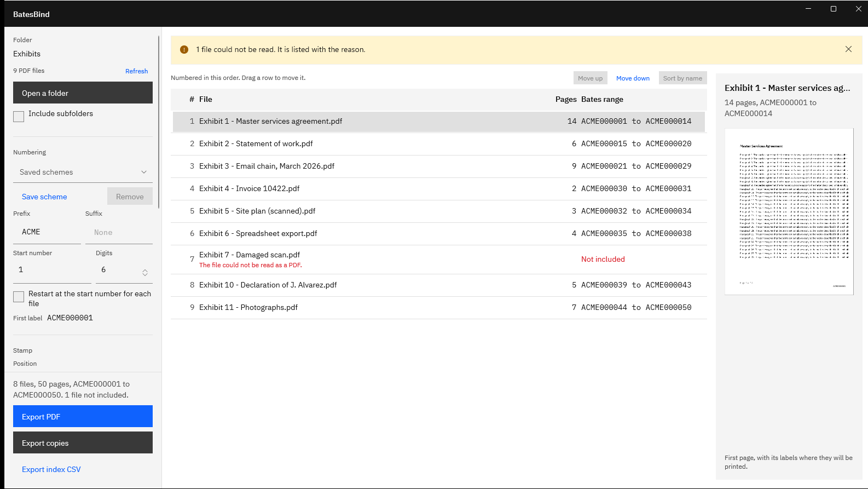This screenshot has height=489, width=868.
Task: Click the orange warning icon in the banner
Action: point(184,49)
